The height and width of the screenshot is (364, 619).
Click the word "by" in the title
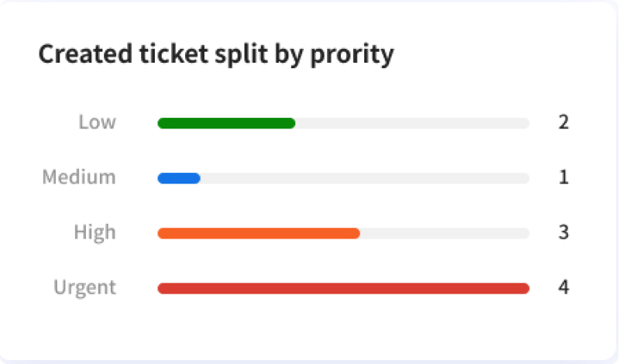coord(289,54)
